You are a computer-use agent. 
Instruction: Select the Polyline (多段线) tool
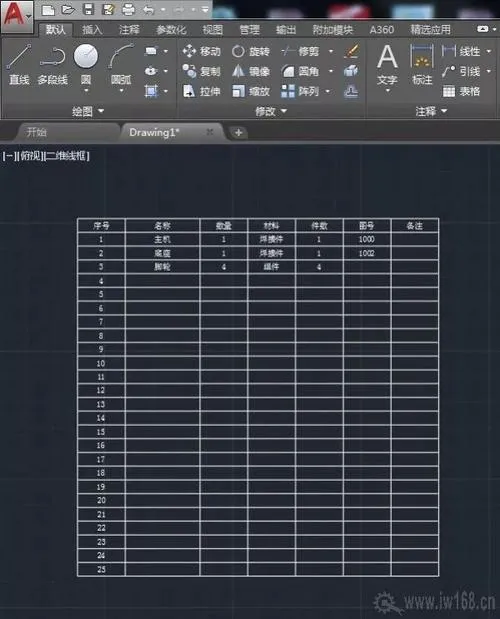52,65
